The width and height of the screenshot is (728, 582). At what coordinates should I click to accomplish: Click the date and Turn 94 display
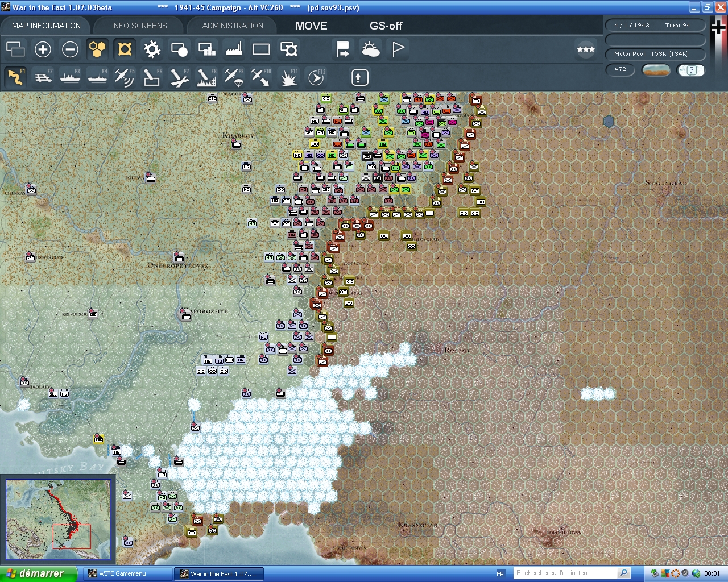655,25
